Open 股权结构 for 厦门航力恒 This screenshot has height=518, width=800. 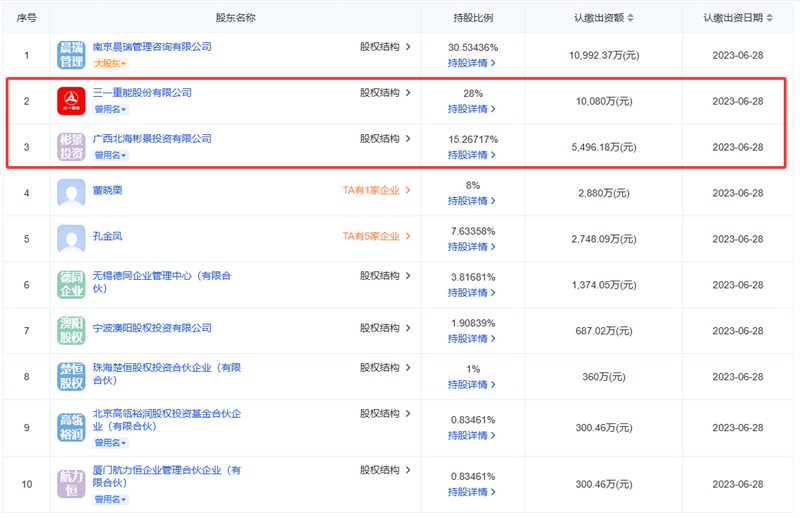385,470
